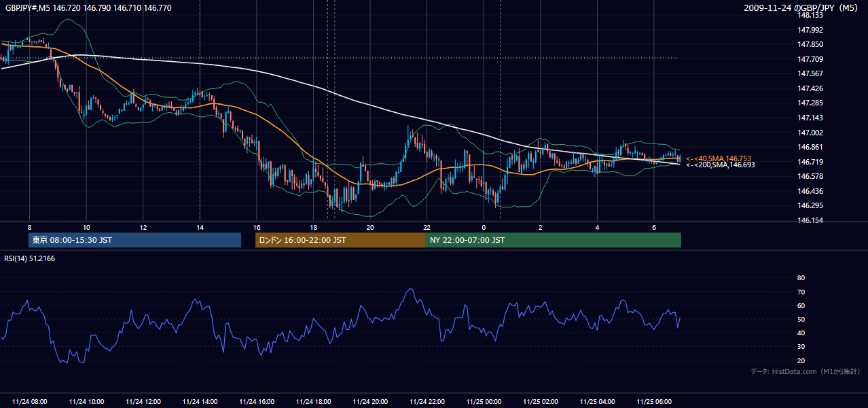868x408 pixels.
Task: Click price axis label 146.578
Action: (x=810, y=176)
